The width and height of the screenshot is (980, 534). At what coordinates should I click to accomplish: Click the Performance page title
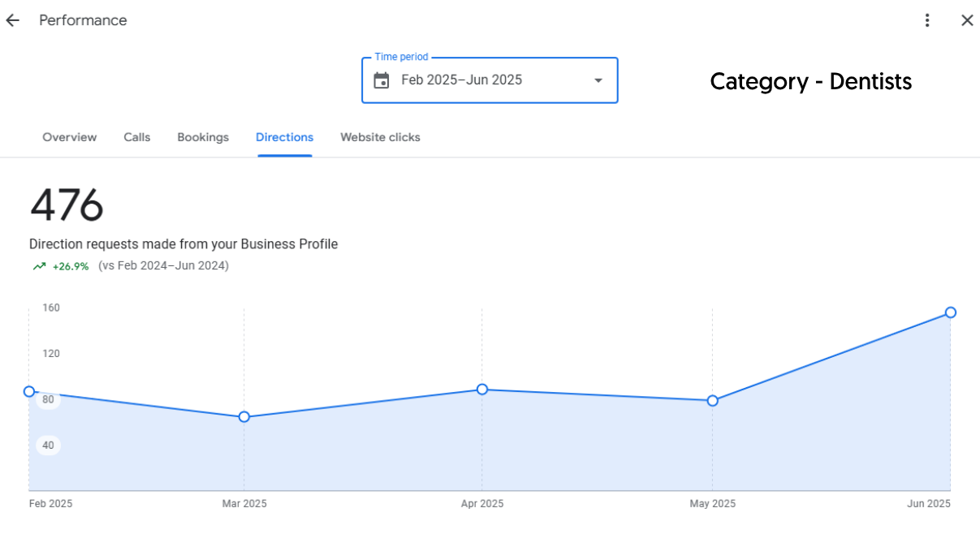tap(83, 20)
